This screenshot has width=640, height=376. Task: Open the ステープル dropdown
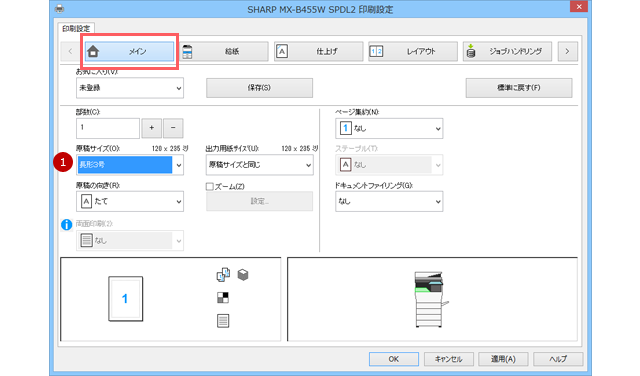(x=389, y=165)
